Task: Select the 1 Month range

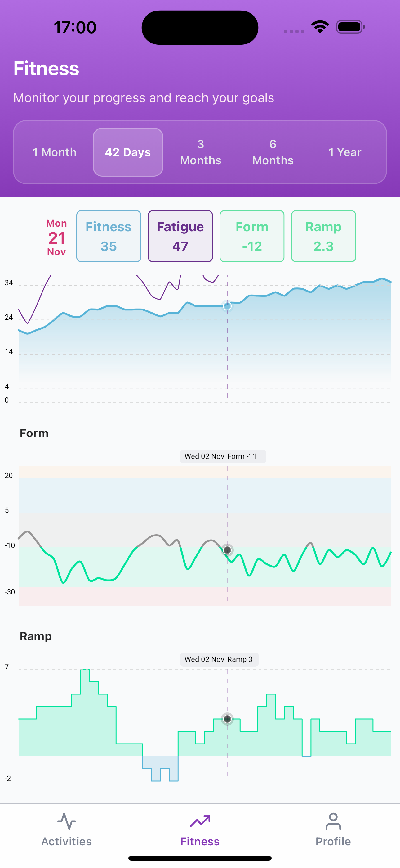Action: (55, 152)
